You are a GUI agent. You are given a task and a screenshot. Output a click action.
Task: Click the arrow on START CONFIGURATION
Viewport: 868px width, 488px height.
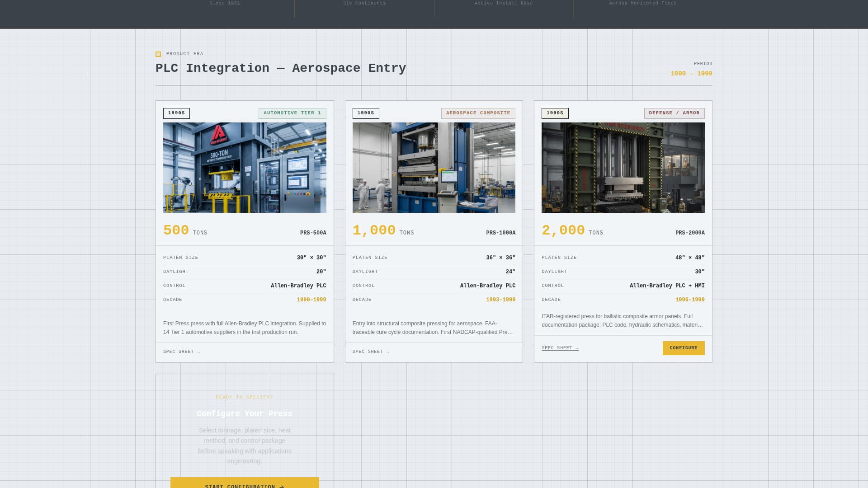[282, 486]
